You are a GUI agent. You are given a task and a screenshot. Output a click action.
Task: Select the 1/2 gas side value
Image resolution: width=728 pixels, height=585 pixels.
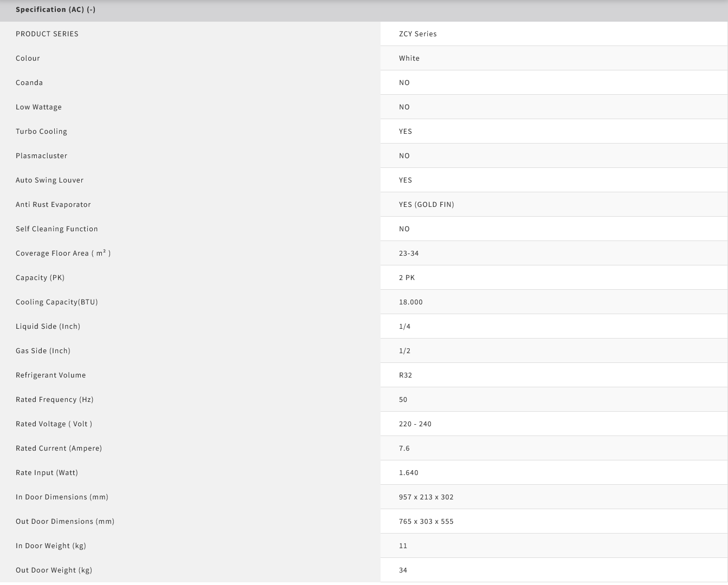pyautogui.click(x=404, y=350)
